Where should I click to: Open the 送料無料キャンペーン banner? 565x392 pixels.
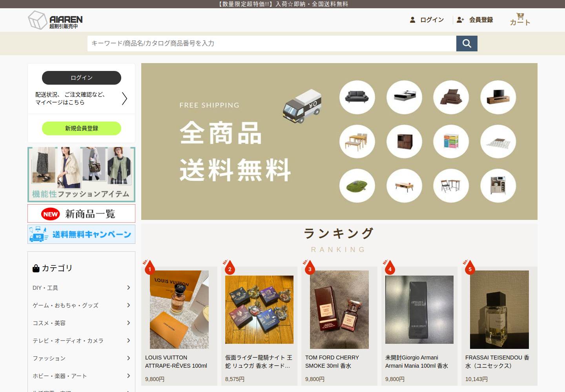pyautogui.click(x=82, y=234)
